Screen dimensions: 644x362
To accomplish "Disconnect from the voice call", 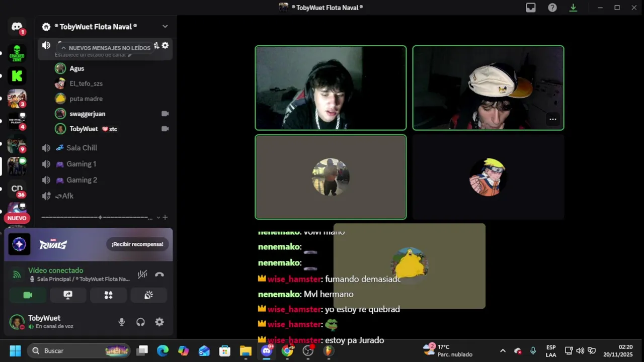I will tap(159, 275).
